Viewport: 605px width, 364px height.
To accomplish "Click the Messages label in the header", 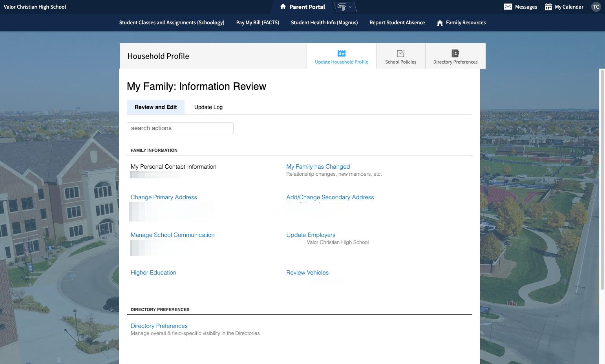I will (526, 7).
